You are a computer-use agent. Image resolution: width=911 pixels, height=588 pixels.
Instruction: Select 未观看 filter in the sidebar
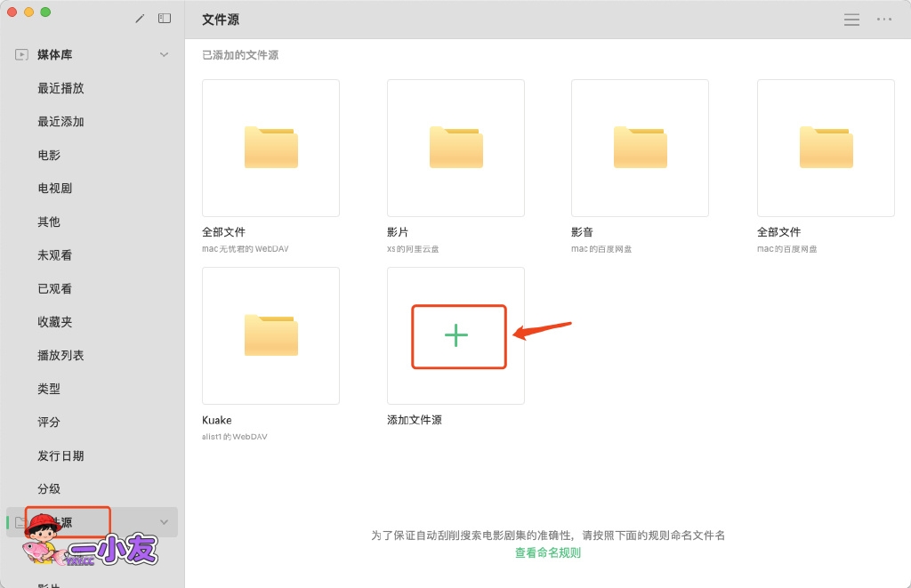(x=55, y=255)
